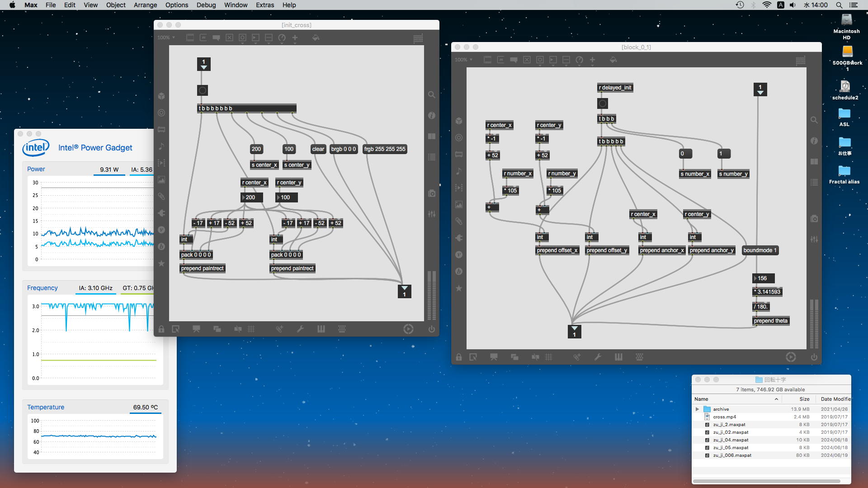Open the block_0_1 zoom 100% dropdown
Image resolution: width=868 pixels, height=488 pixels.
click(x=463, y=60)
